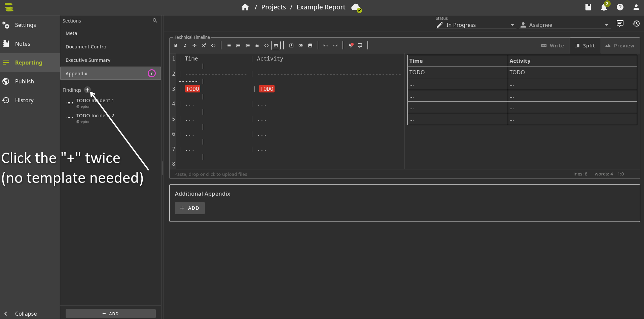Switch the editor to Split mode
This screenshot has width=644, height=319.
585,46
